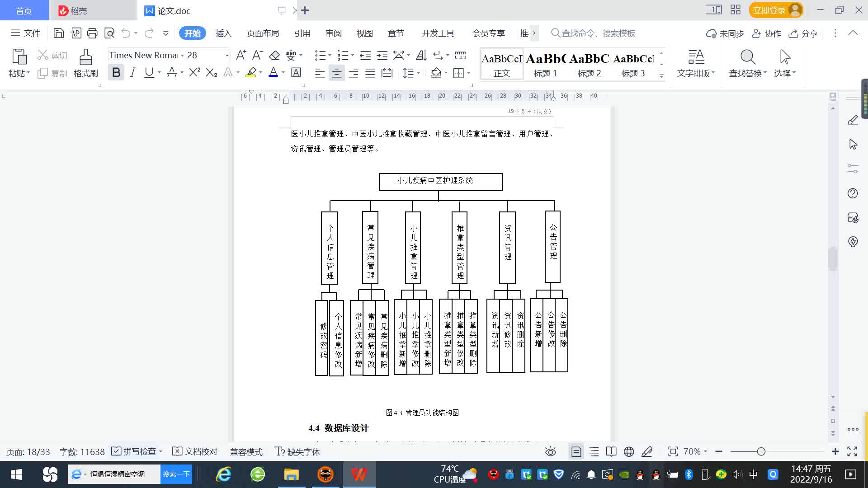Align text left icon

pos(320,73)
